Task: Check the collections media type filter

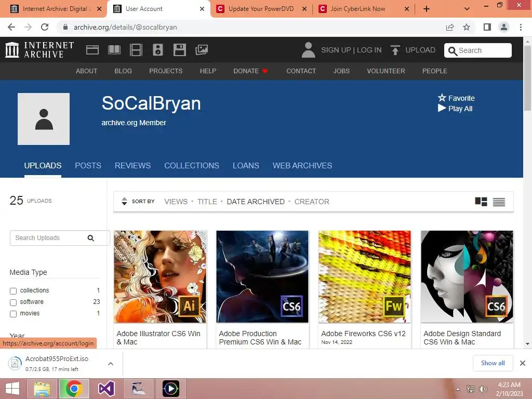Action: coord(13,291)
